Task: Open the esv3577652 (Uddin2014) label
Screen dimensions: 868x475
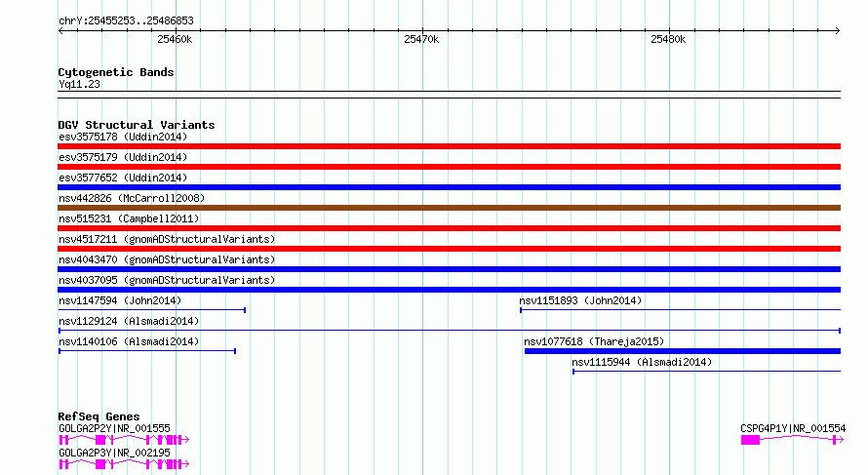Action: 123,178
